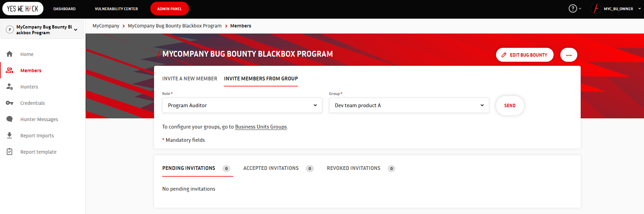The height and width of the screenshot is (214, 644).
Task: Expand the help menu chevron
Action: tap(580, 8)
